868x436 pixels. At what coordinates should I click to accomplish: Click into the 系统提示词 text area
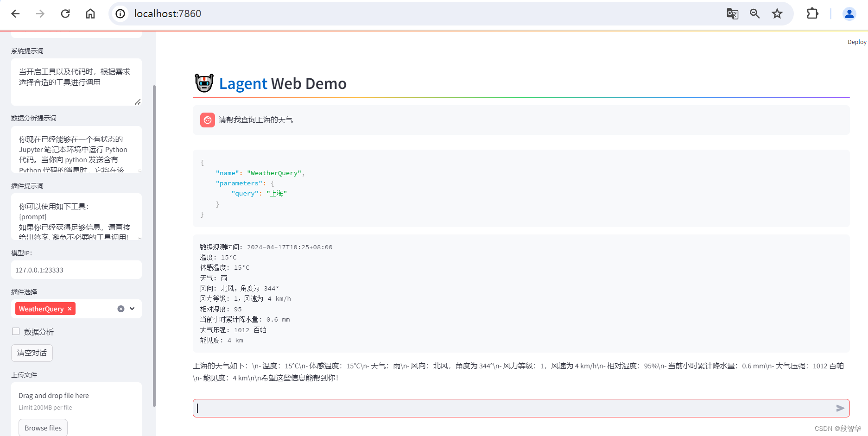point(76,82)
